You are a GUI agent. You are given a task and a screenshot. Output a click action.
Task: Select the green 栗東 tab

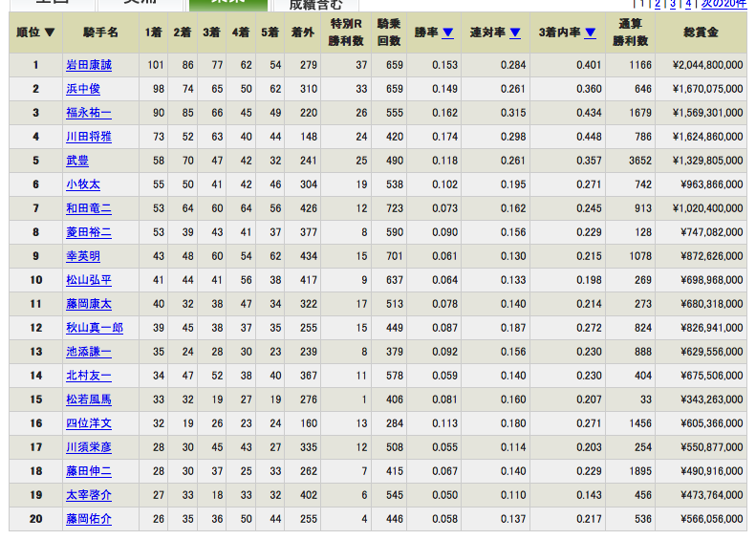coord(228,4)
